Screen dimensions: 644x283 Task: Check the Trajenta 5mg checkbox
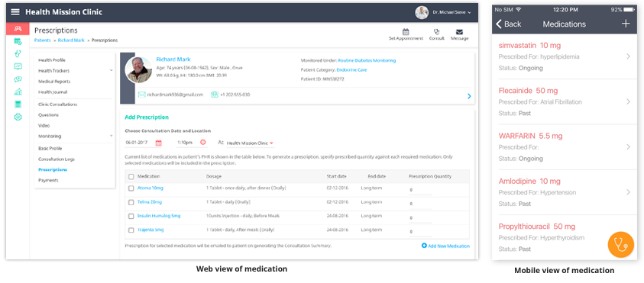[131, 230]
